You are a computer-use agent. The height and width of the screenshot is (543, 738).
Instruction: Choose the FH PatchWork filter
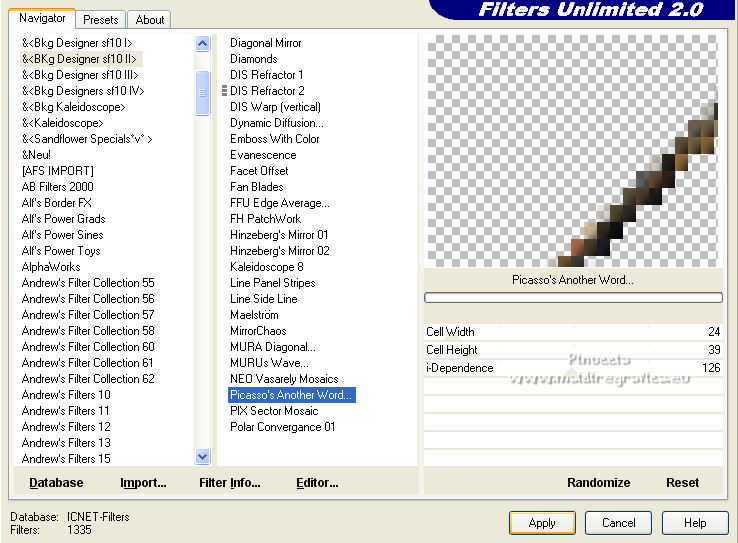265,219
